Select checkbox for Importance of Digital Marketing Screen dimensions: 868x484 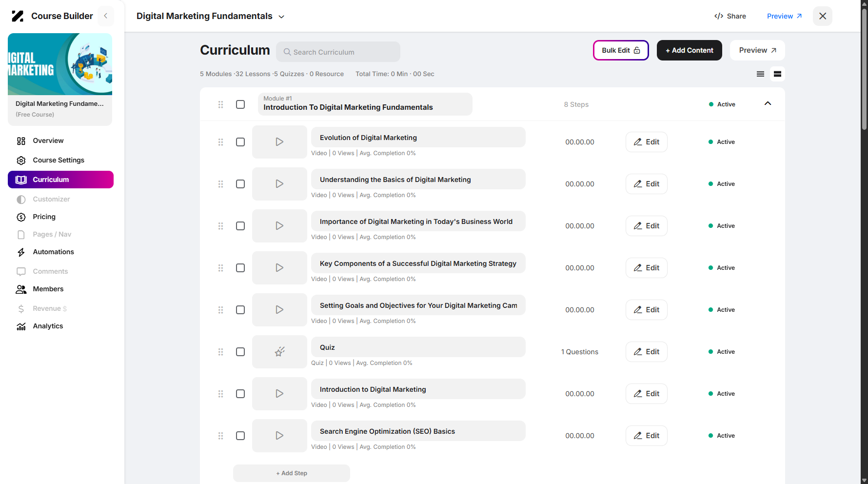(x=240, y=226)
